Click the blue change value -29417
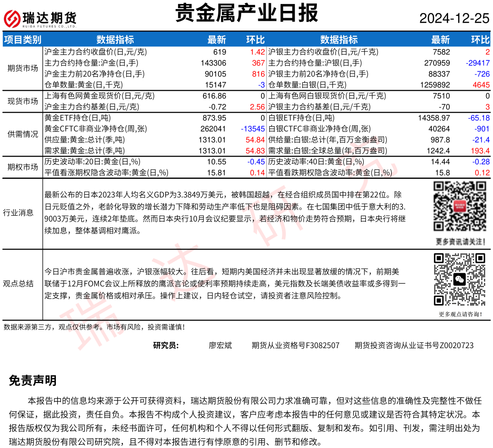493x448 pixels. pos(478,63)
